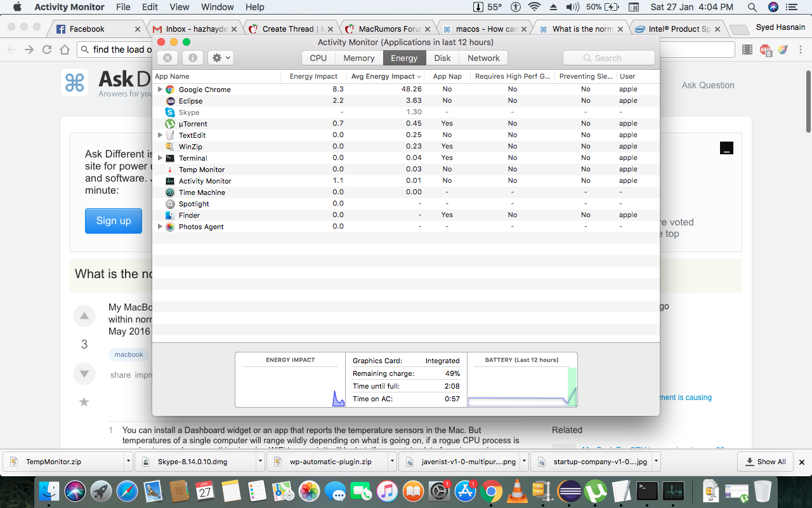812x508 pixels.
Task: Click Sign up button on Ask Different page
Action: coord(114,220)
